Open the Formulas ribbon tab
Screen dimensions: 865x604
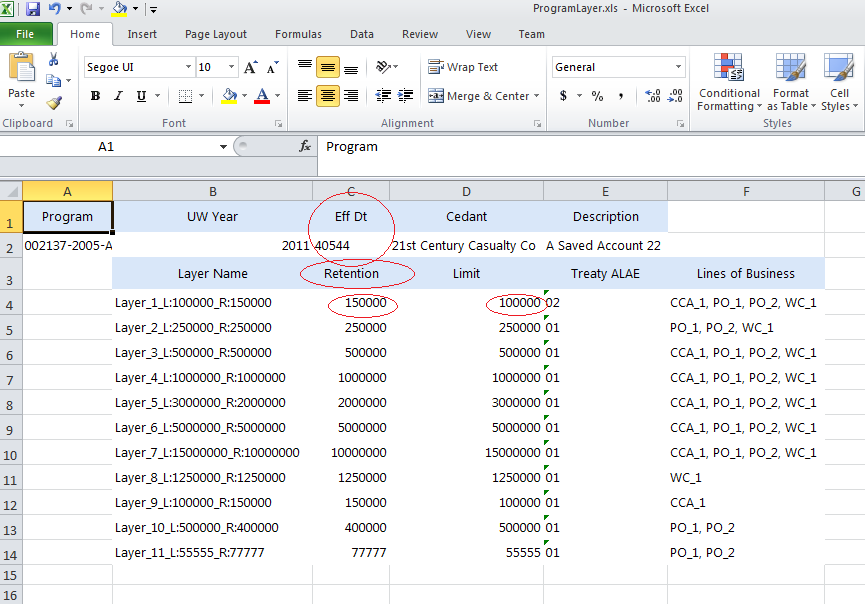298,34
